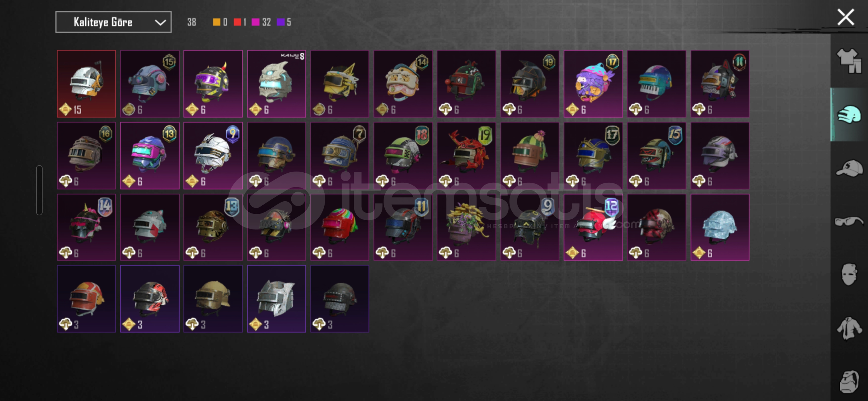868x401 pixels.
Task: Select the white red-tier helmet costing 15
Action: point(86,84)
